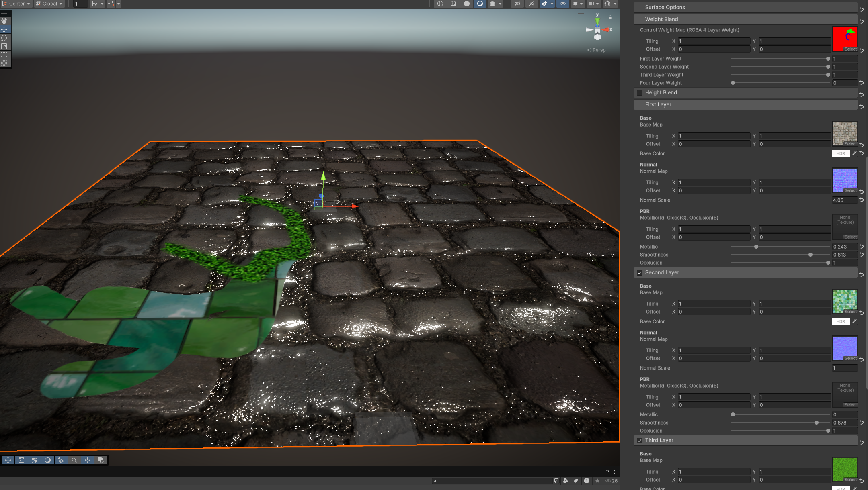
Task: Select the Scale tool
Action: tap(4, 46)
